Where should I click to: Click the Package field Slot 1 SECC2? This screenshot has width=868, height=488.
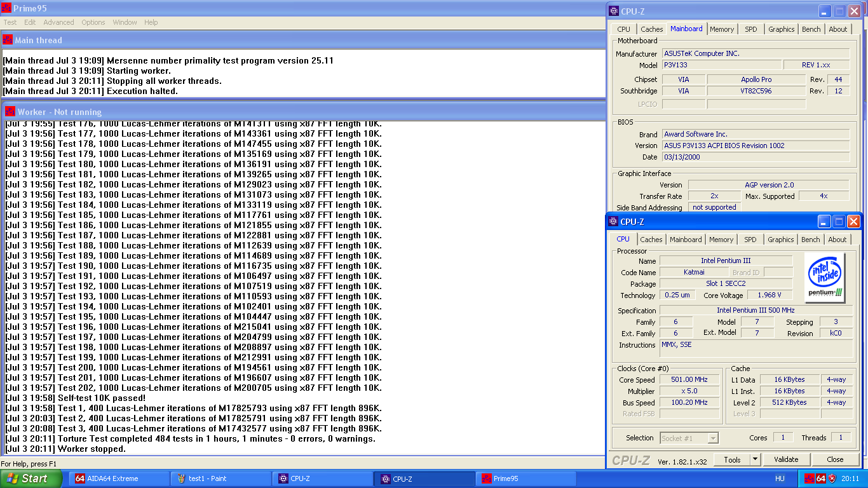click(726, 283)
